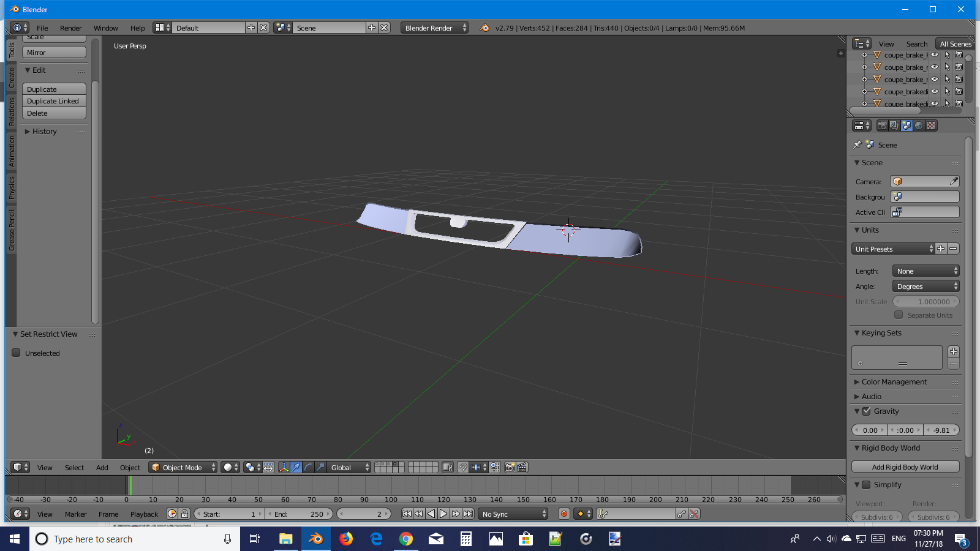
Task: Click the Duplicate Linked button
Action: point(54,101)
